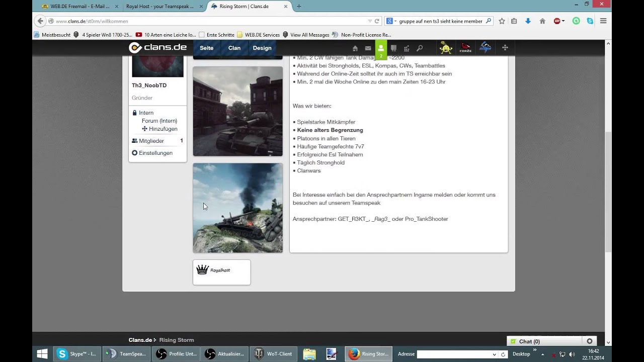Click the clans.de logo
This screenshot has width=644, height=362.
157,48
